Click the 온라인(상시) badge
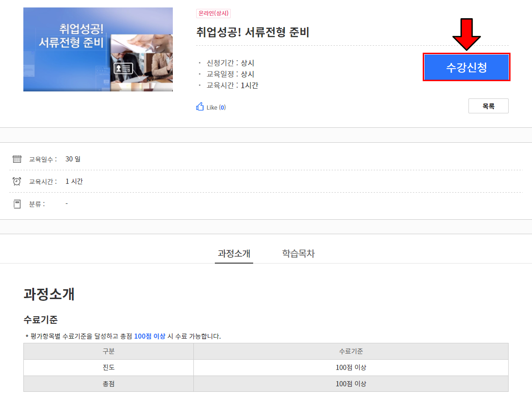The height and width of the screenshot is (397, 532). coord(213,13)
